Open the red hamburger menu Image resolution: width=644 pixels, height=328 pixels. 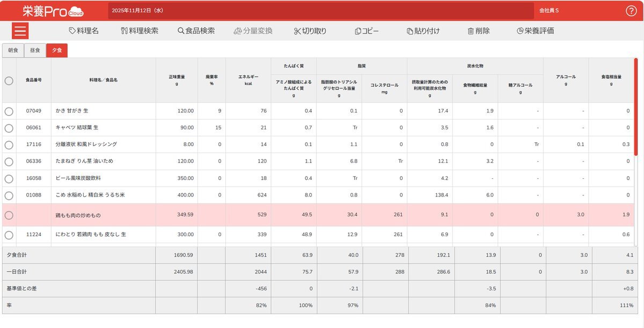click(20, 31)
